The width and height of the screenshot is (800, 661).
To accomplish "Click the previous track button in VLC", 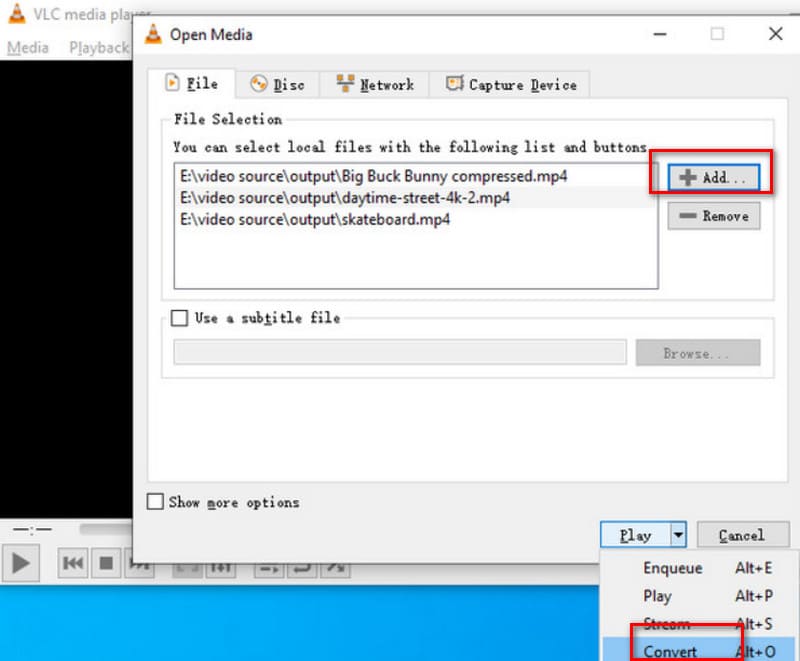I will click(73, 563).
